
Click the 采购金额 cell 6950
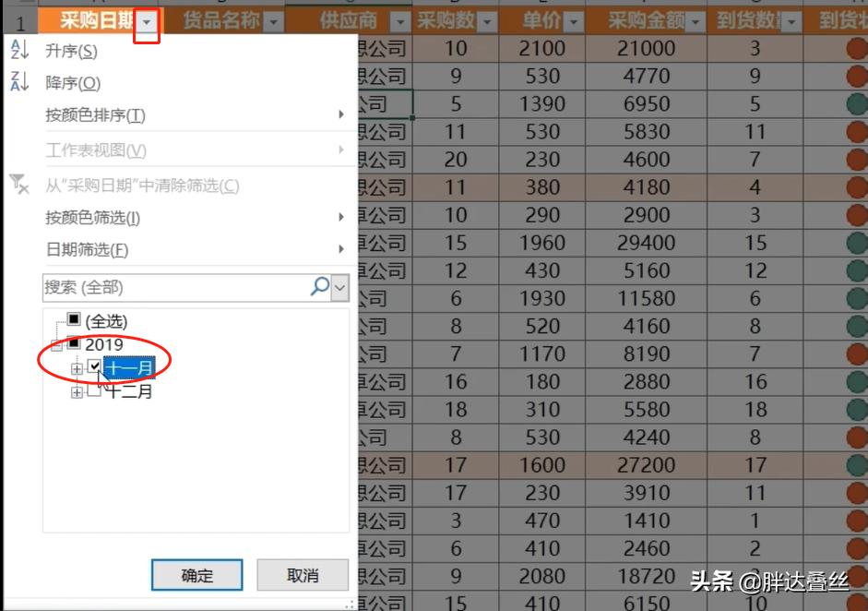[646, 104]
